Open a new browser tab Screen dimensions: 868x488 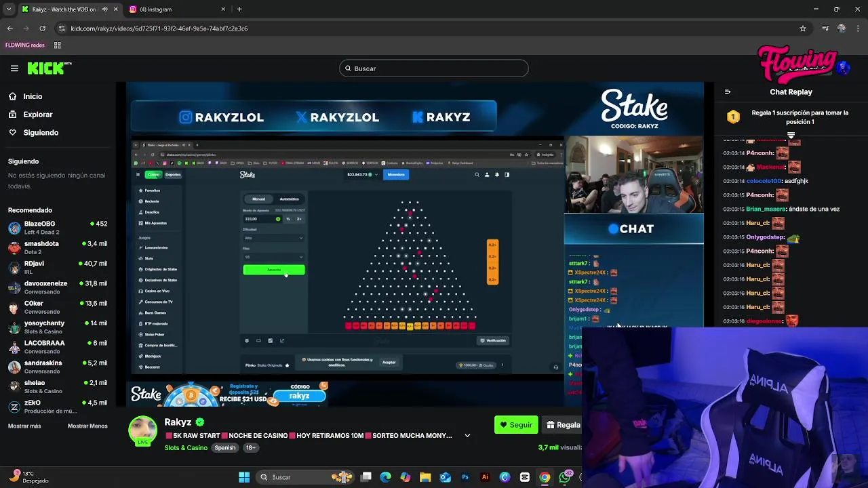[239, 9]
